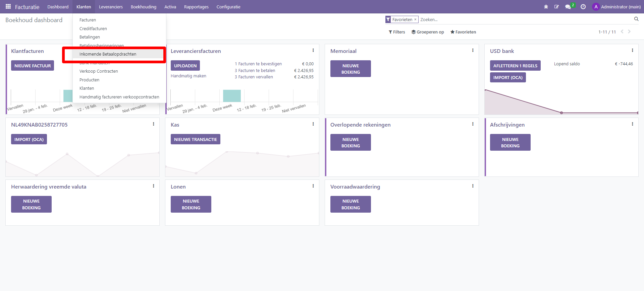Image resolution: width=644 pixels, height=291 pixels.
Task: Click the search magnifier icon
Action: pyautogui.click(x=636, y=19)
